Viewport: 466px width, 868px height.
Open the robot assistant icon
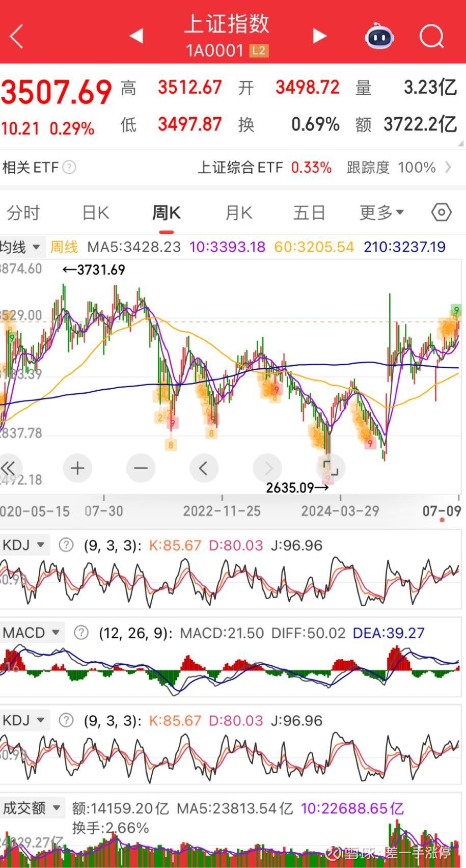(x=379, y=36)
